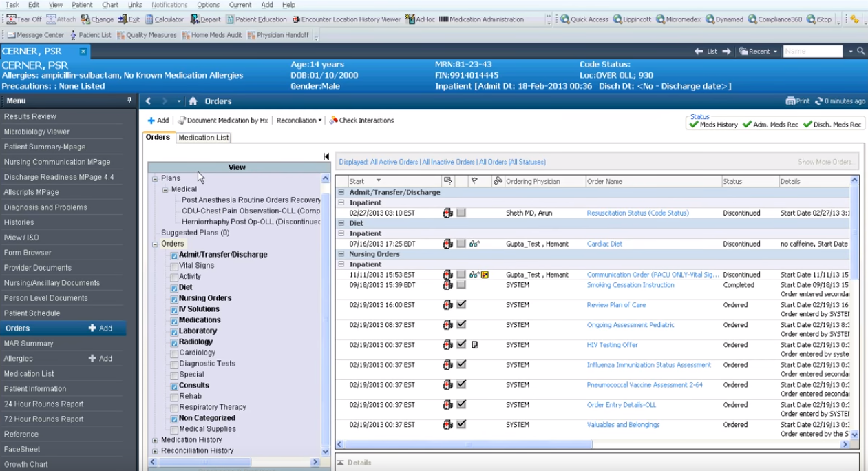Enable the Vital Signs checkbox
This screenshot has width=868, height=471.
pyautogui.click(x=174, y=266)
